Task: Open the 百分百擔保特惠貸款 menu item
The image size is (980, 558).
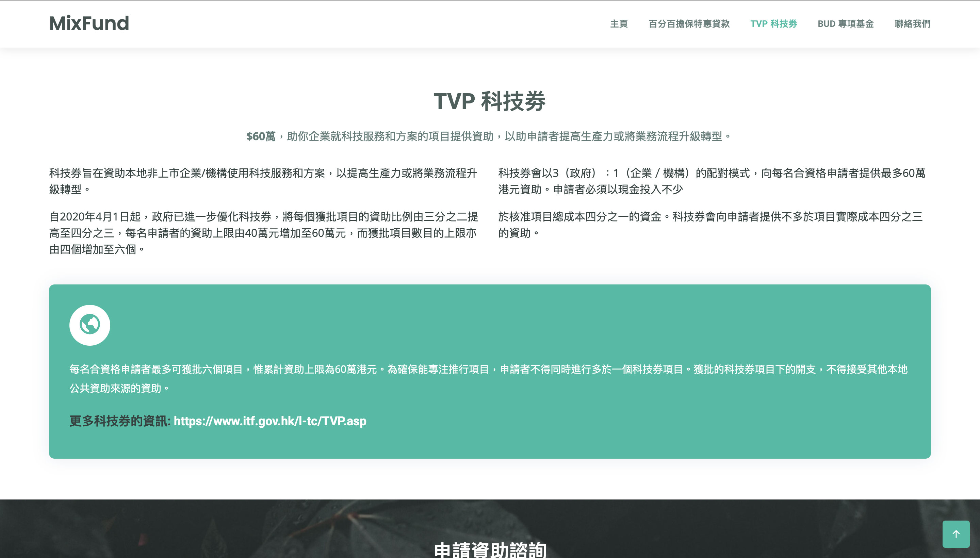Action: [689, 24]
